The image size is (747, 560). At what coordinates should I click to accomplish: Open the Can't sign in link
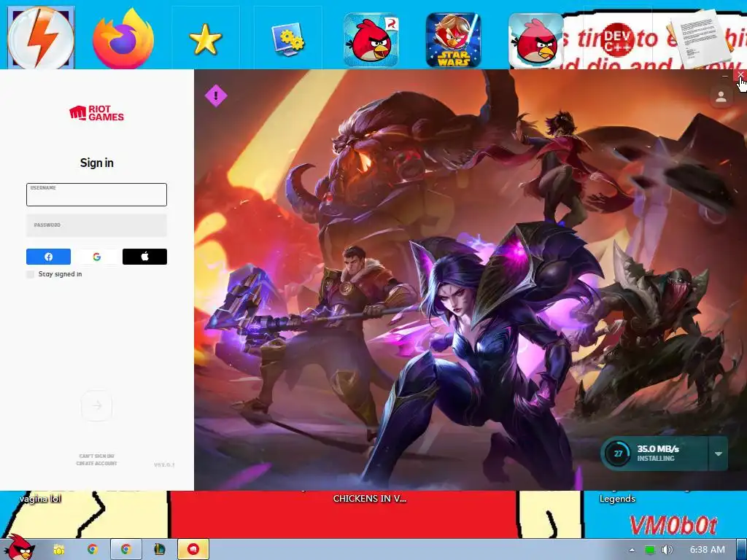(x=97, y=456)
